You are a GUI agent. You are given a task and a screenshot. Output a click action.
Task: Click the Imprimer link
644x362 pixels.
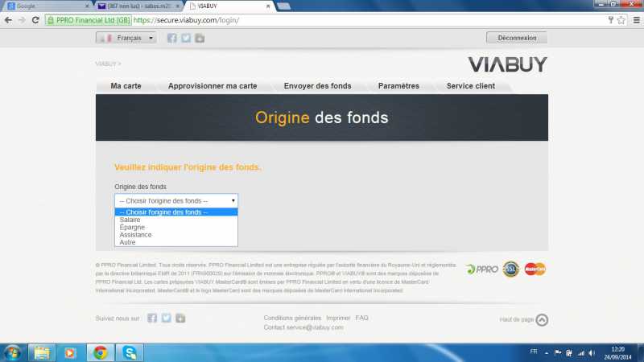point(338,318)
